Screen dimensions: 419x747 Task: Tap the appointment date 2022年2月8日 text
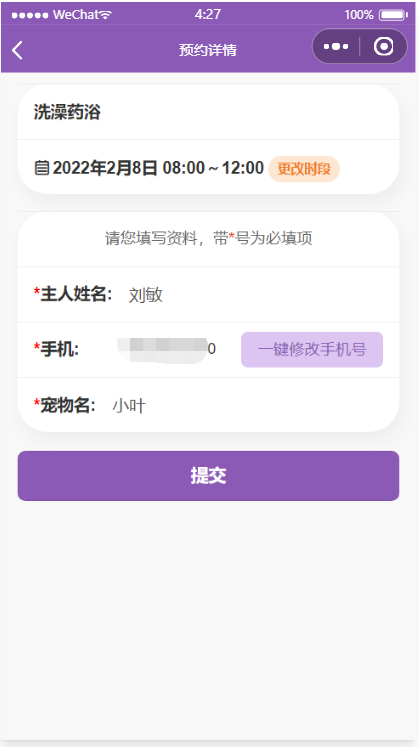tap(105, 168)
